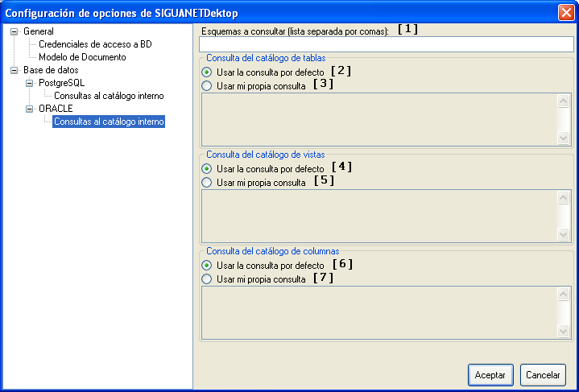This screenshot has width=579, height=392.
Task: Select General in the options tree
Action: tap(39, 31)
